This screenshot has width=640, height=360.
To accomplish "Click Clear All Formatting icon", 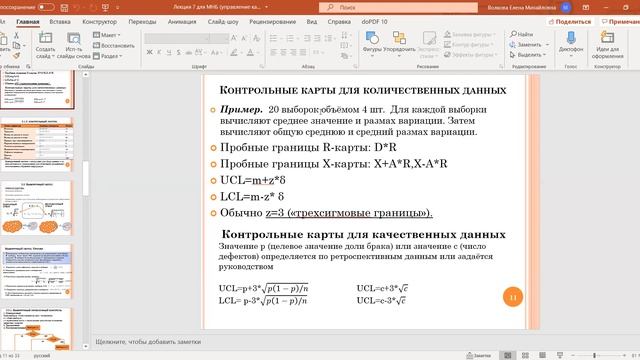I will tap(256, 38).
